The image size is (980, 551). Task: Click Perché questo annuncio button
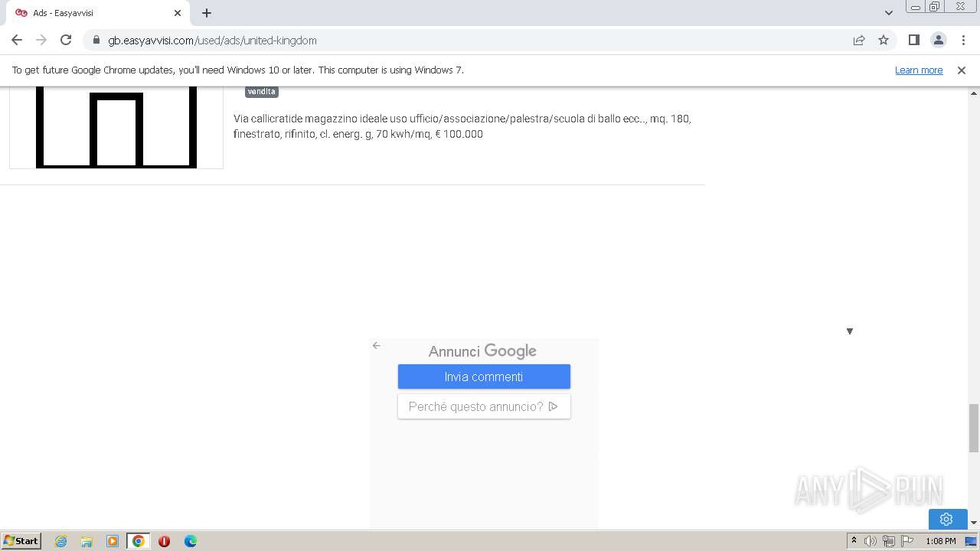484,406
